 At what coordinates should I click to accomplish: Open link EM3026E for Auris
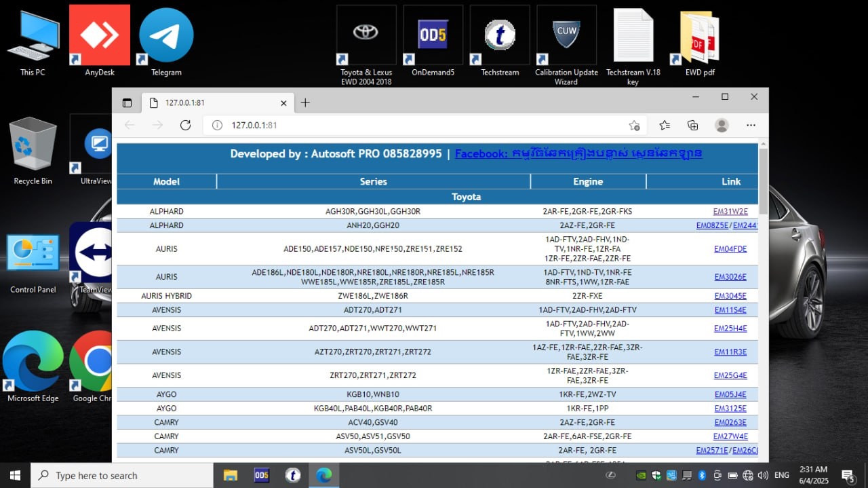tap(730, 277)
